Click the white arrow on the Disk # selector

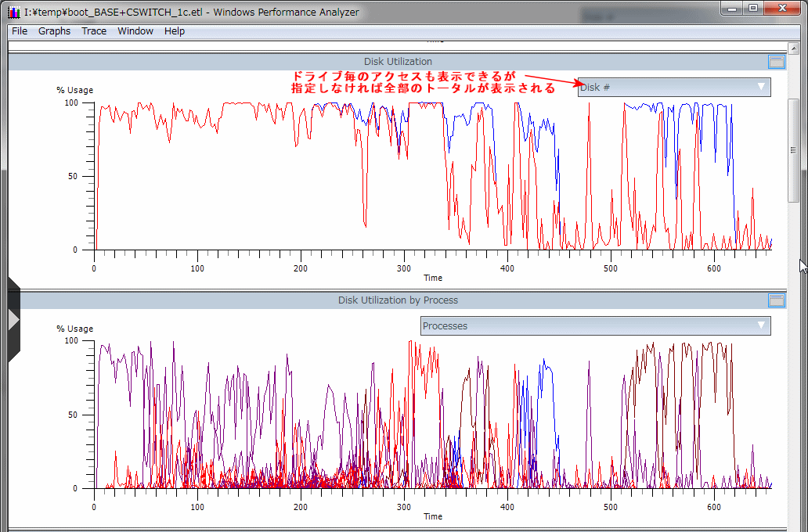click(x=761, y=87)
